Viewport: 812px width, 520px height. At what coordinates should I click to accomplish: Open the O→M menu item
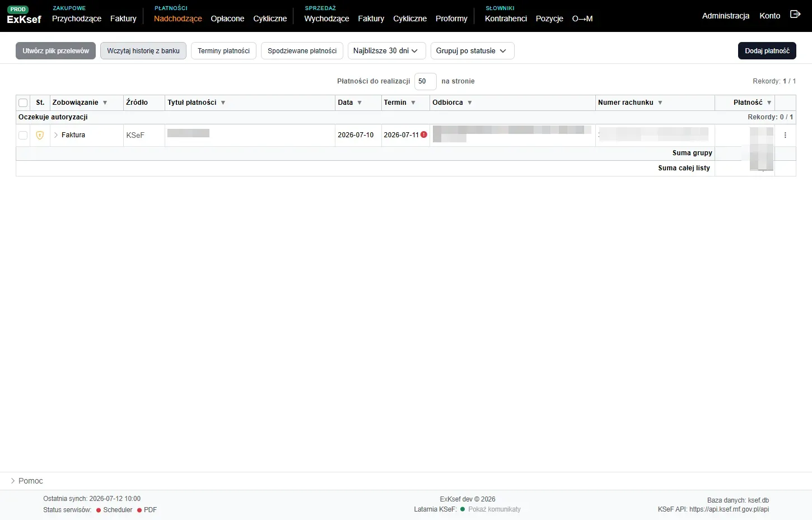pos(582,18)
